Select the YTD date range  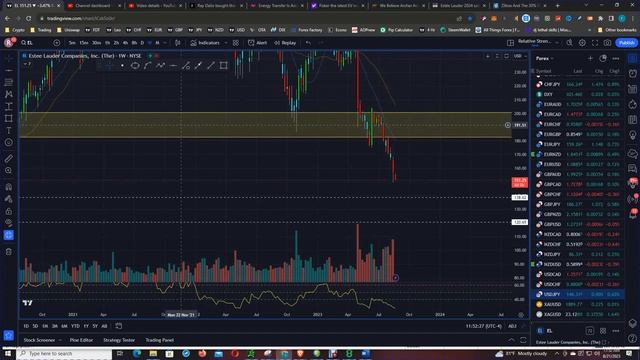click(x=75, y=326)
